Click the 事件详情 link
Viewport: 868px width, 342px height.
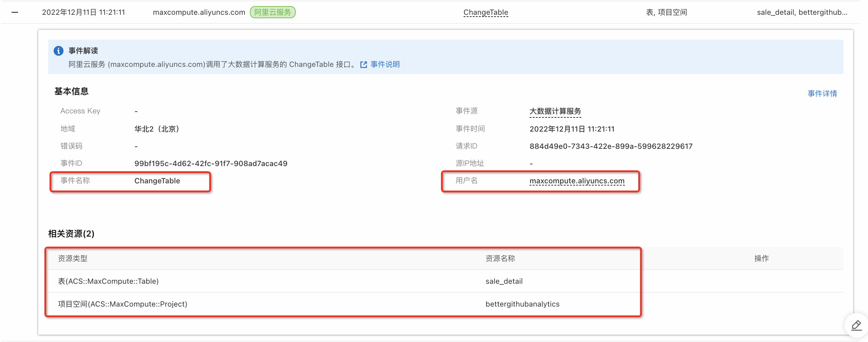tap(821, 94)
